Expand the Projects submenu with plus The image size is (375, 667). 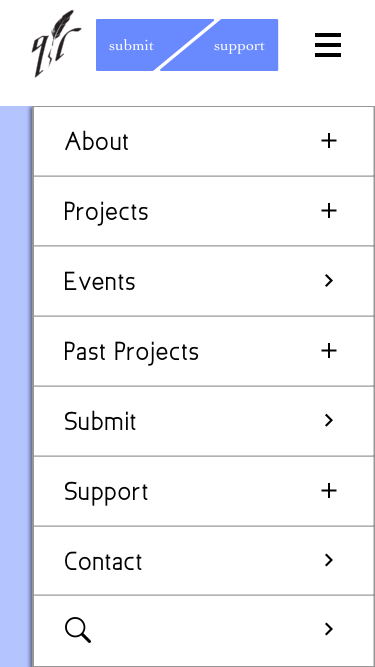329,211
